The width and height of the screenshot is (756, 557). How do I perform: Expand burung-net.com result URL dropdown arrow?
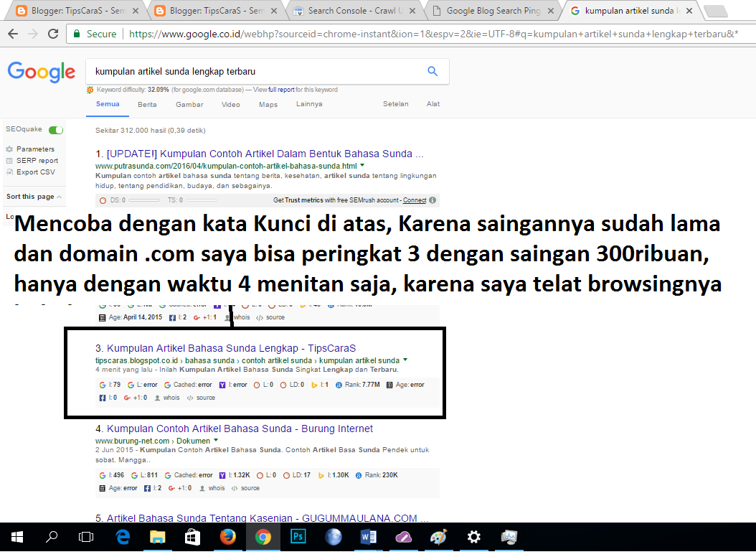tap(215, 441)
